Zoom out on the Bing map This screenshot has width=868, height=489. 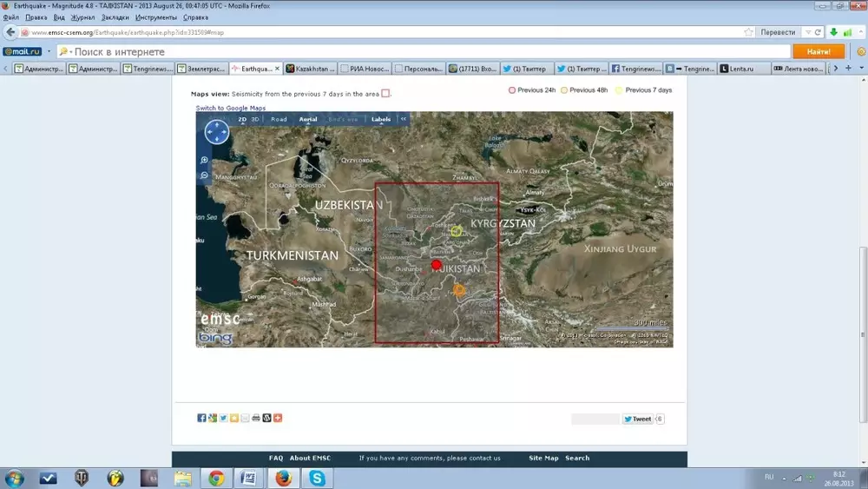click(204, 175)
